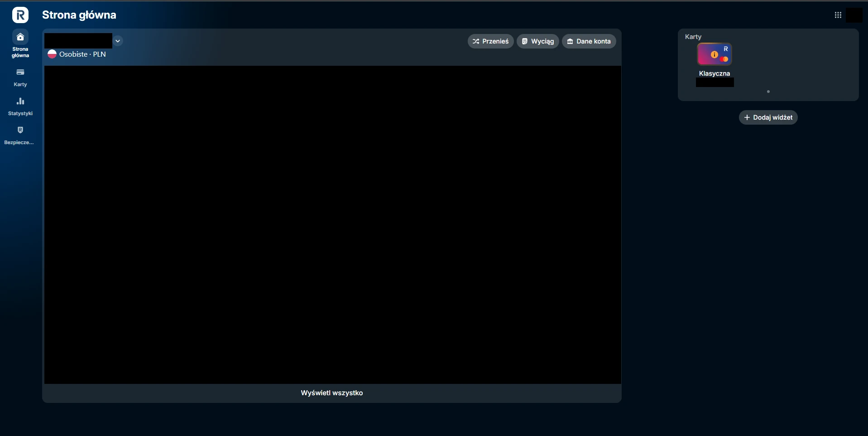Screen dimensions: 868x436
Task: Click the Osobiste · PLN account label
Action: pyautogui.click(x=82, y=54)
